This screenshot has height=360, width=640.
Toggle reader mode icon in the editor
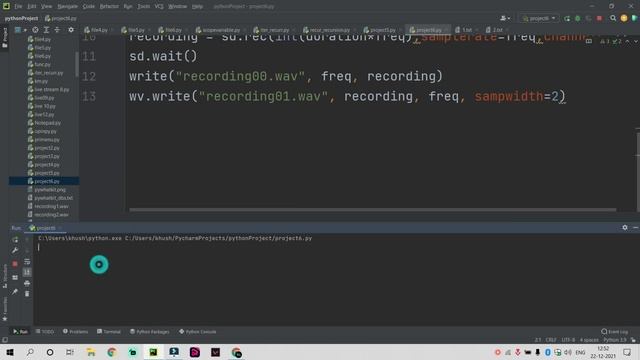tap(589, 41)
